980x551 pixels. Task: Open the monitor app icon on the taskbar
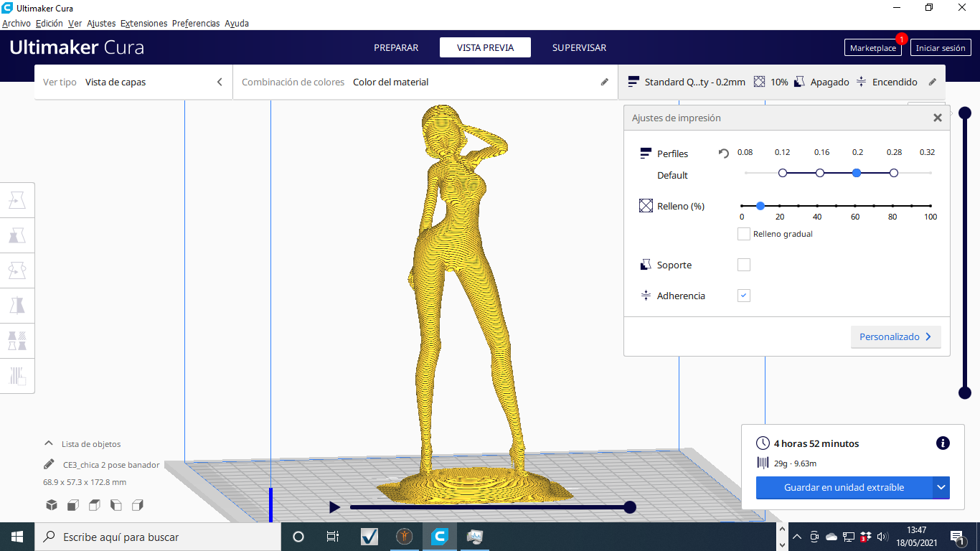(475, 537)
